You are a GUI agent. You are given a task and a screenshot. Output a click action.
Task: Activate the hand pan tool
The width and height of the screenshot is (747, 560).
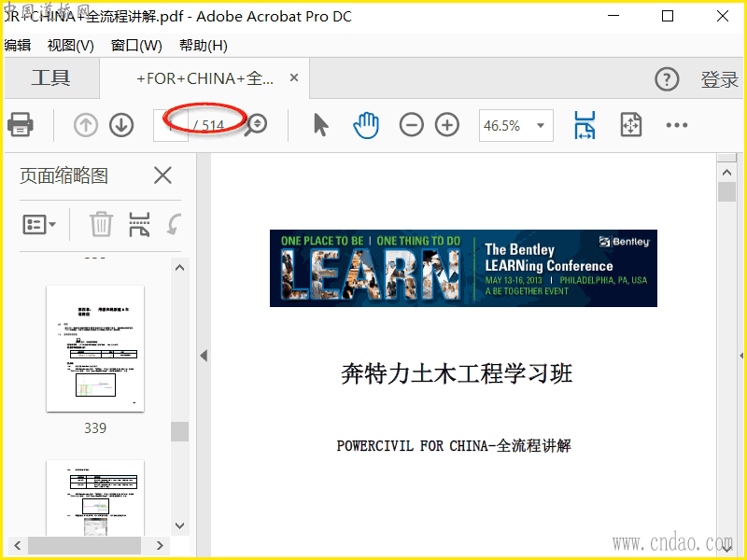tap(366, 125)
